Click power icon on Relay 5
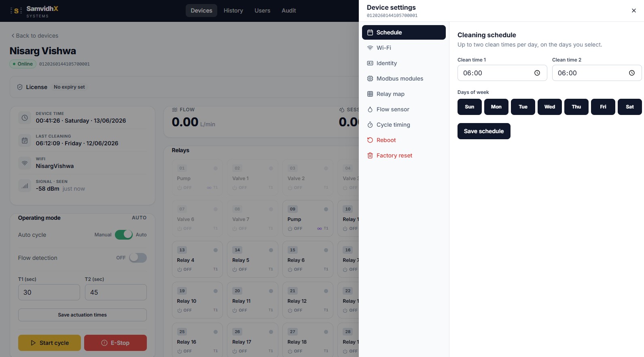This screenshot has height=357, width=644. 235,270
